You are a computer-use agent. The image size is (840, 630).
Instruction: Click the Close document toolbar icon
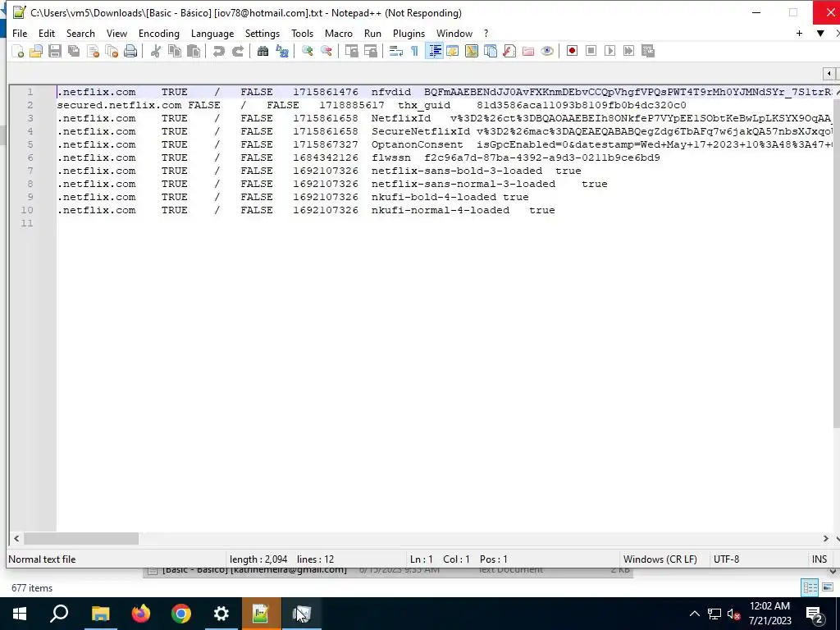pos(93,51)
